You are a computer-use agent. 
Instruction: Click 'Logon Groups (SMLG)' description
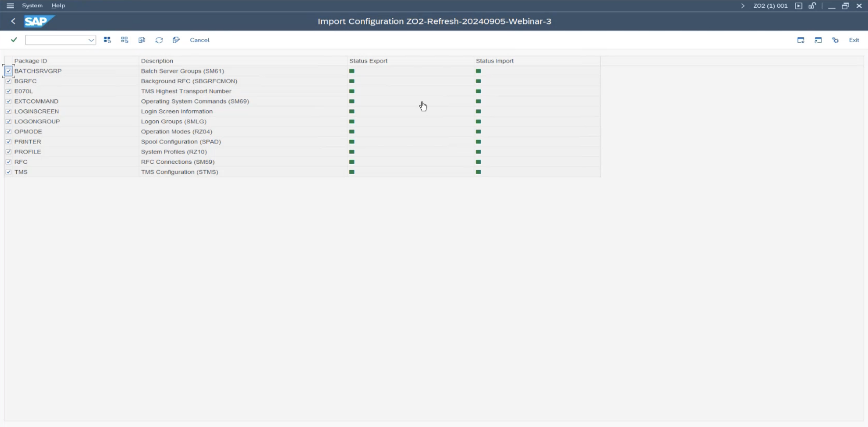tap(174, 121)
